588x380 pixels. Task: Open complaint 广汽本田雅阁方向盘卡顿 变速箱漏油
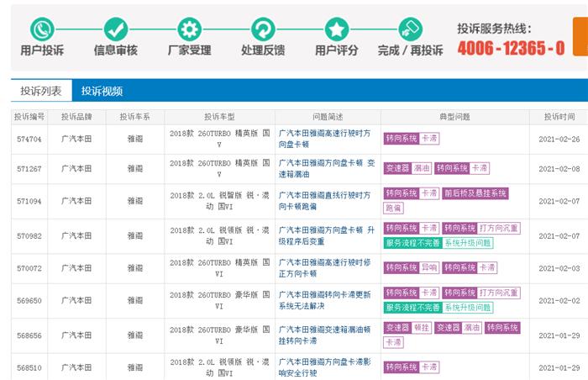click(x=327, y=169)
